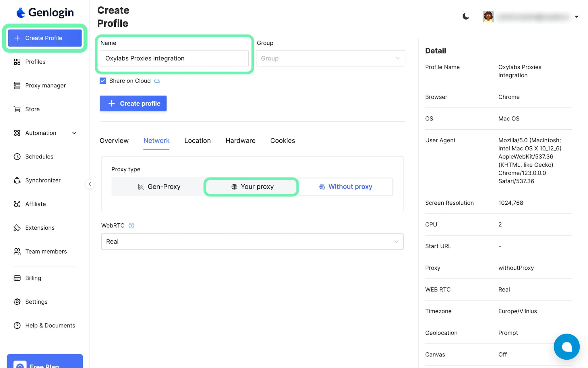Switch to the Overview tab
This screenshot has height=368, width=588.
(114, 141)
